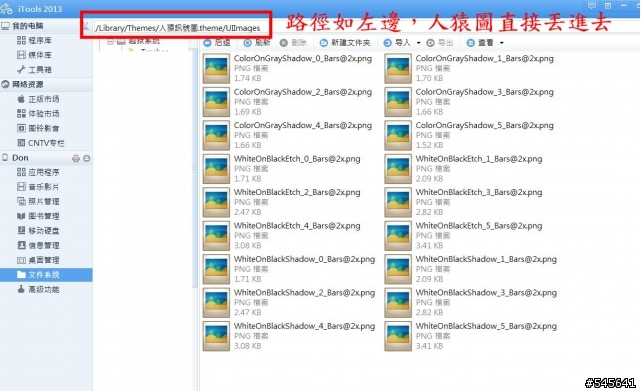The image size is (641, 391).
Task: Select WhiteOnBlackEtch_5_Bars@2x.png thumbnail
Action: pyautogui.click(x=398, y=236)
